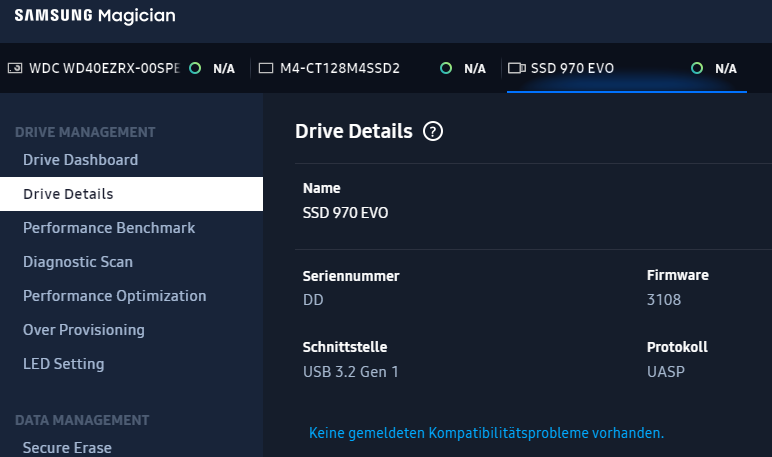
Task: Click the M4-CT128M4SSD2 drive icon
Action: (266, 68)
